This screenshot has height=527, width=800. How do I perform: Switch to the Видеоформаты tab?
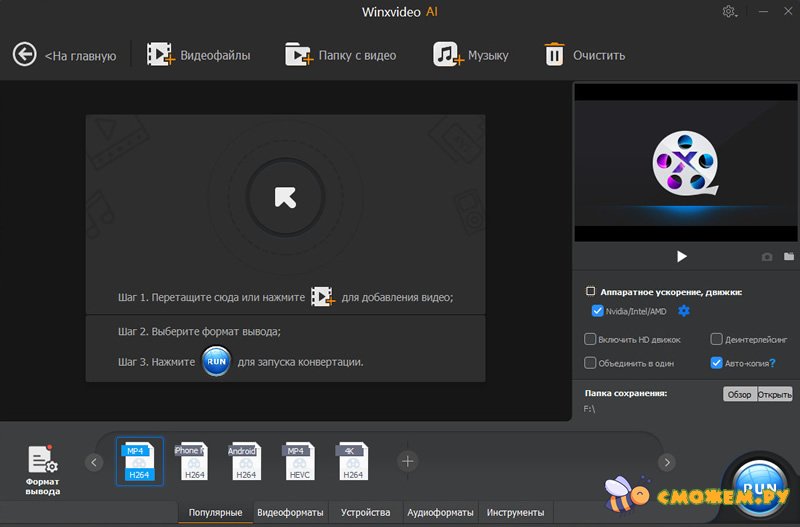(x=290, y=513)
